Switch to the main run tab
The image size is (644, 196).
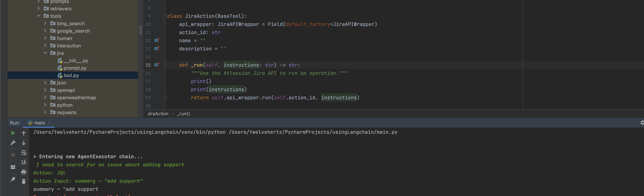pyautogui.click(x=39, y=123)
